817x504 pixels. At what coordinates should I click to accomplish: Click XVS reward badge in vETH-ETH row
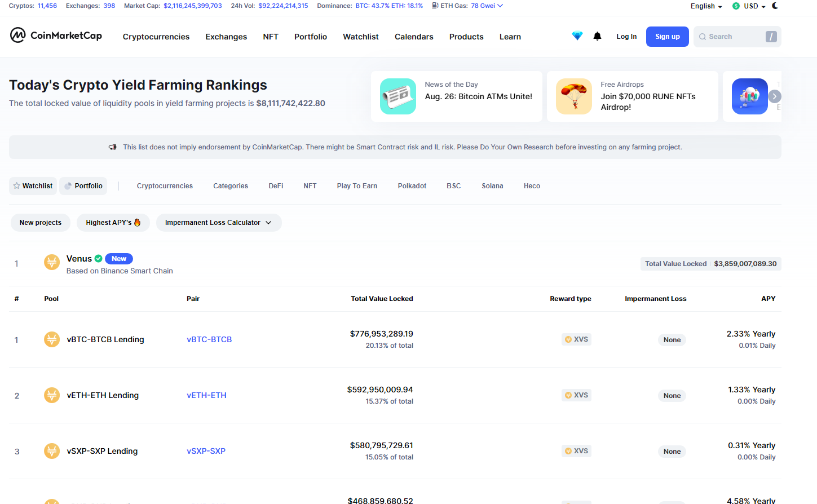[576, 395]
